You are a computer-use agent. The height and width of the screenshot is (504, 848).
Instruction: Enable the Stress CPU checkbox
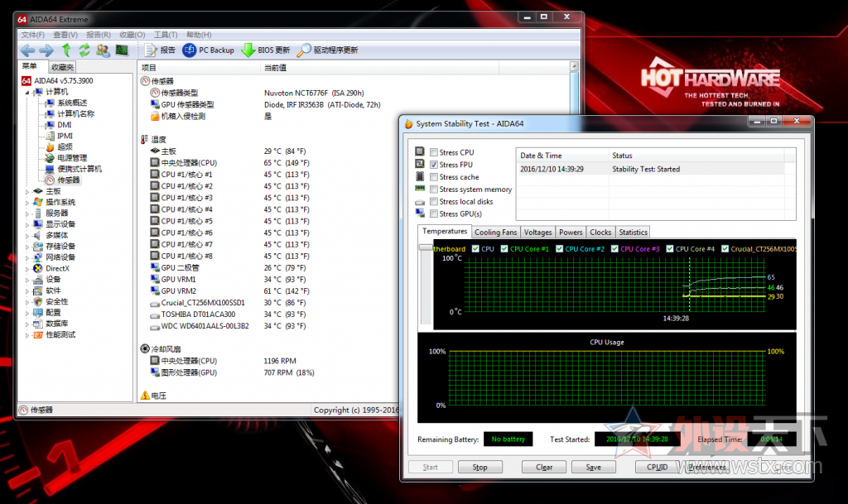coord(434,152)
